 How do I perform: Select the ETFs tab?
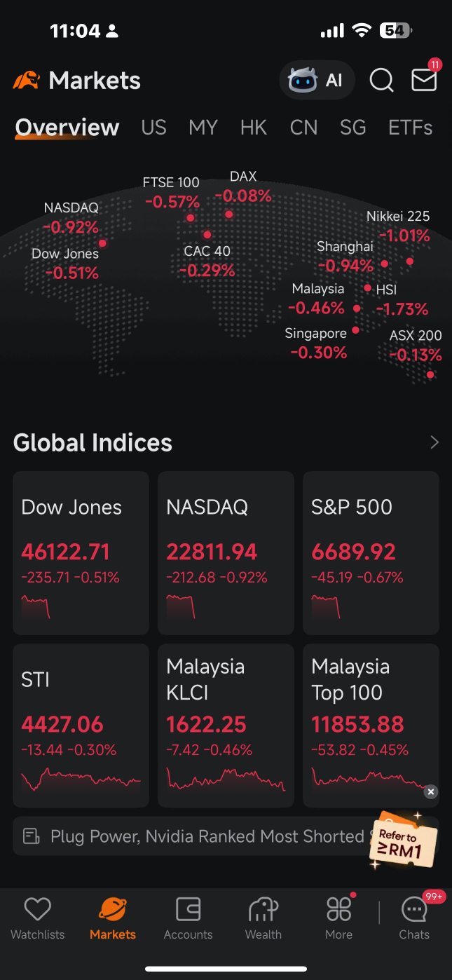point(410,128)
